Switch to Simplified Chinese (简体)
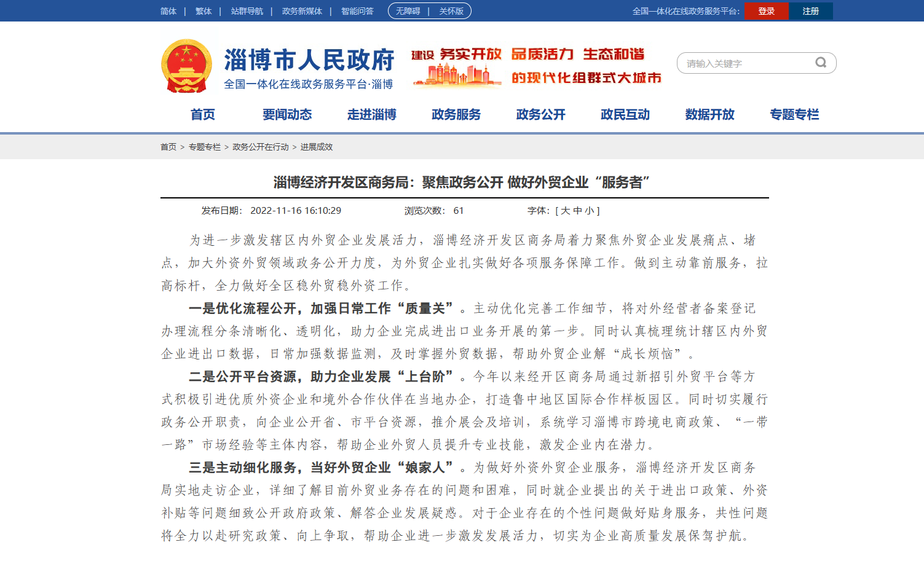The image size is (924, 561). tap(168, 11)
